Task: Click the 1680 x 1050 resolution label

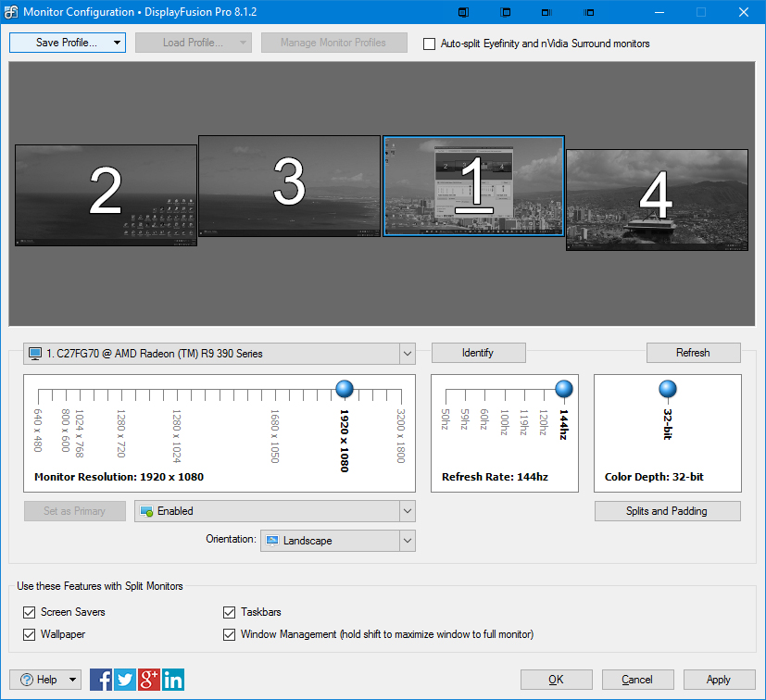Action: [x=275, y=436]
